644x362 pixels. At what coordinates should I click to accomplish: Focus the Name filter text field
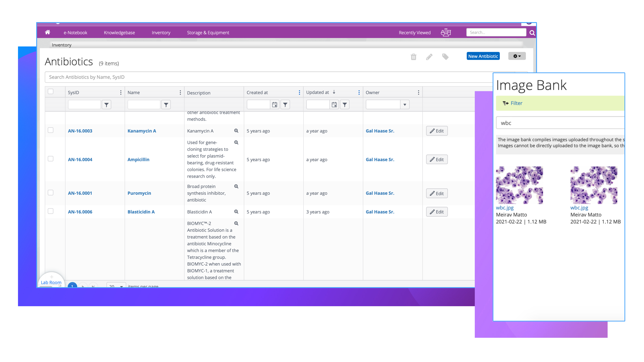click(144, 105)
